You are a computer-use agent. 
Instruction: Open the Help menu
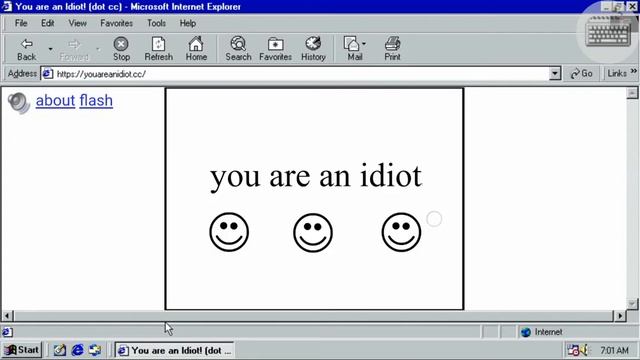point(188,23)
